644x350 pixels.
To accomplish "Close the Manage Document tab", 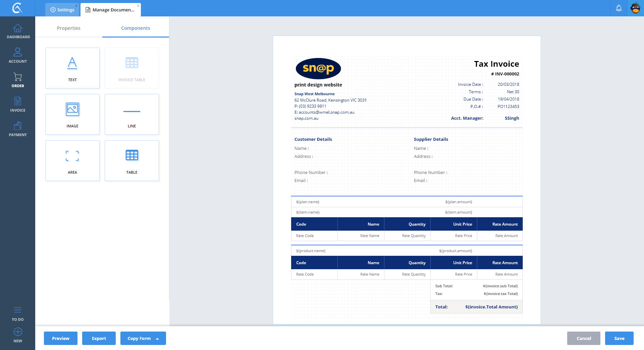I will point(138,6).
